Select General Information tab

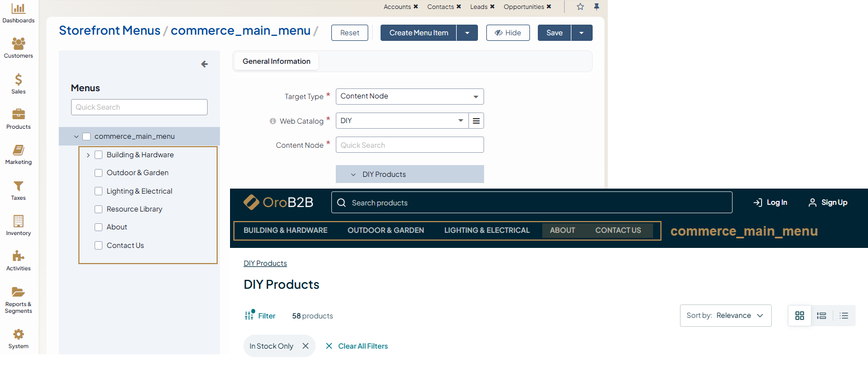coord(276,62)
